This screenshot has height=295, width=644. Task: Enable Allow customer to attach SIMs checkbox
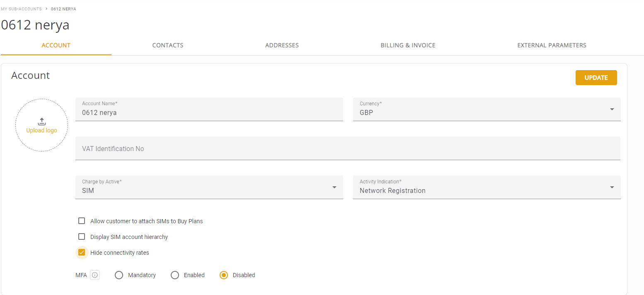82,221
